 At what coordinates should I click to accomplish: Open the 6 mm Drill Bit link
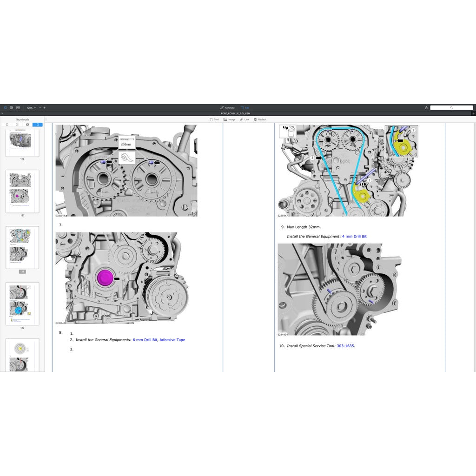click(145, 340)
